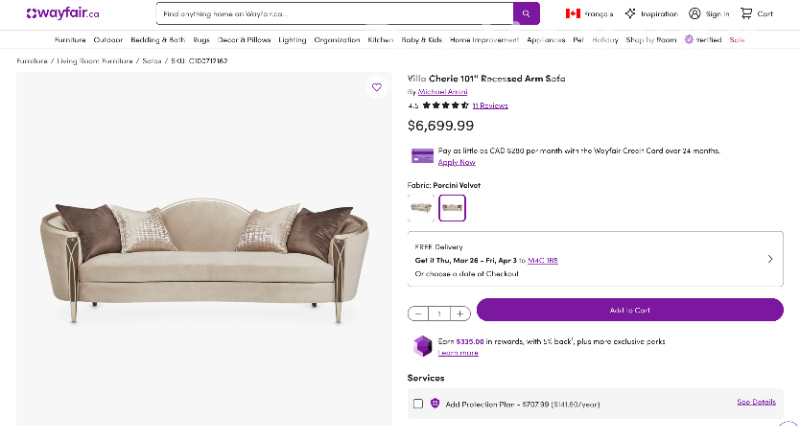Open the 11 Reviews link
Image resolution: width=800 pixels, height=426 pixels.
490,105
